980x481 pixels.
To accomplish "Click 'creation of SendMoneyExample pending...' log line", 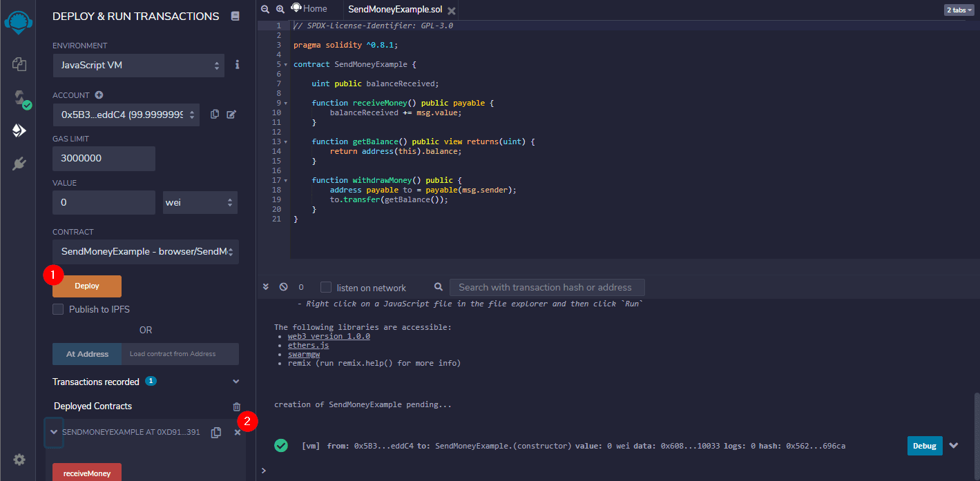I will [363, 404].
